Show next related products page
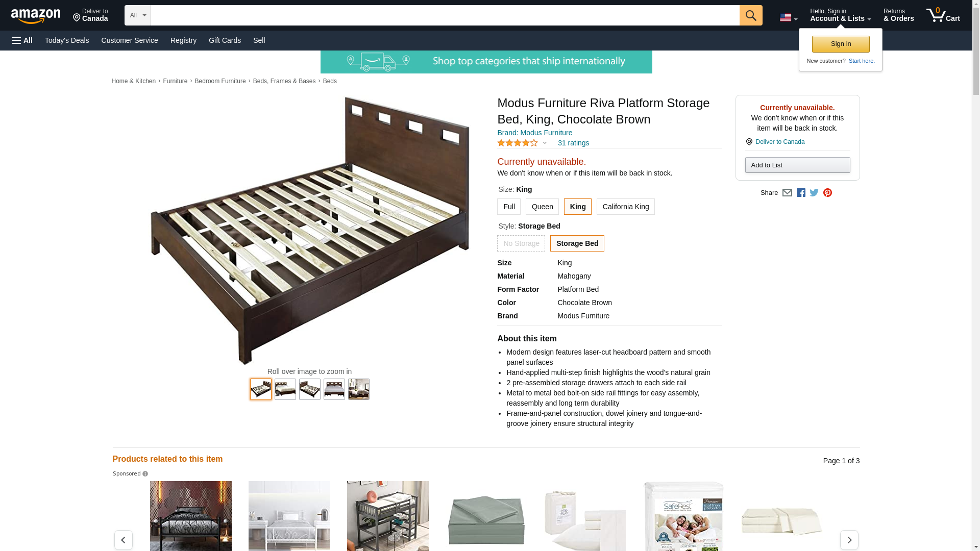Screen dimensions: 980x551 tap(849, 540)
